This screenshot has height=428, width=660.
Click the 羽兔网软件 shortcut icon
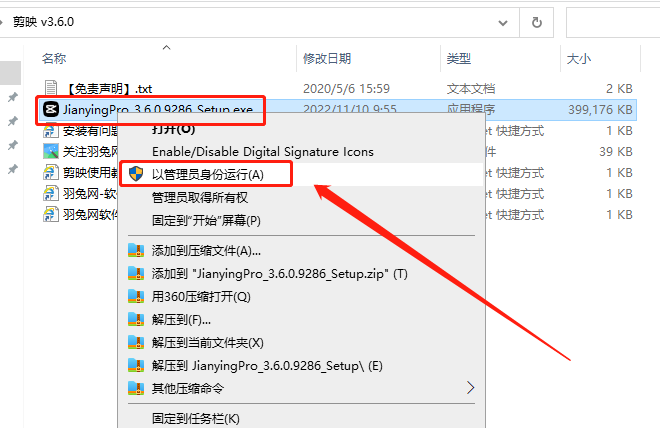point(51,215)
